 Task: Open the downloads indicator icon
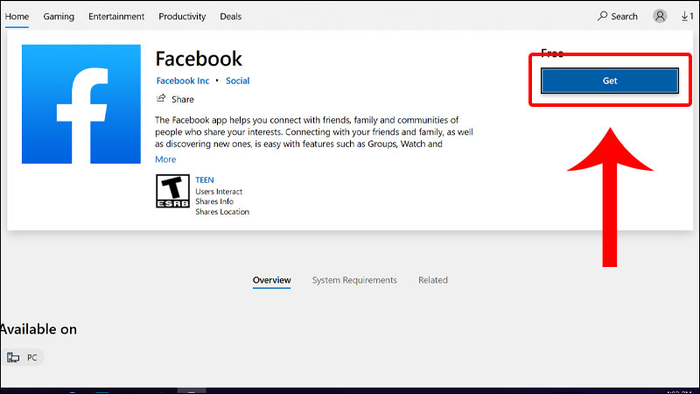(687, 17)
